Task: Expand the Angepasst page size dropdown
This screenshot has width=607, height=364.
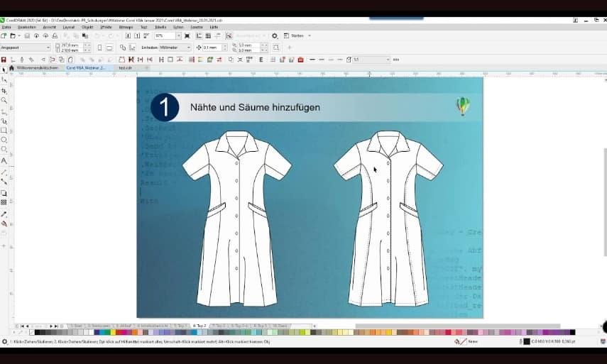Action: coord(48,48)
